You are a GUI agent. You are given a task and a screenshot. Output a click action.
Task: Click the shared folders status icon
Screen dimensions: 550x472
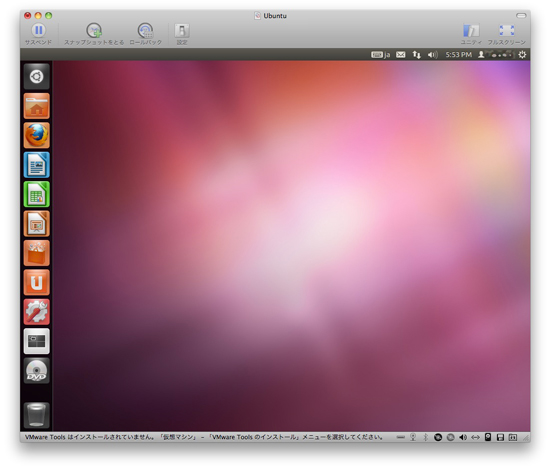pos(513,437)
